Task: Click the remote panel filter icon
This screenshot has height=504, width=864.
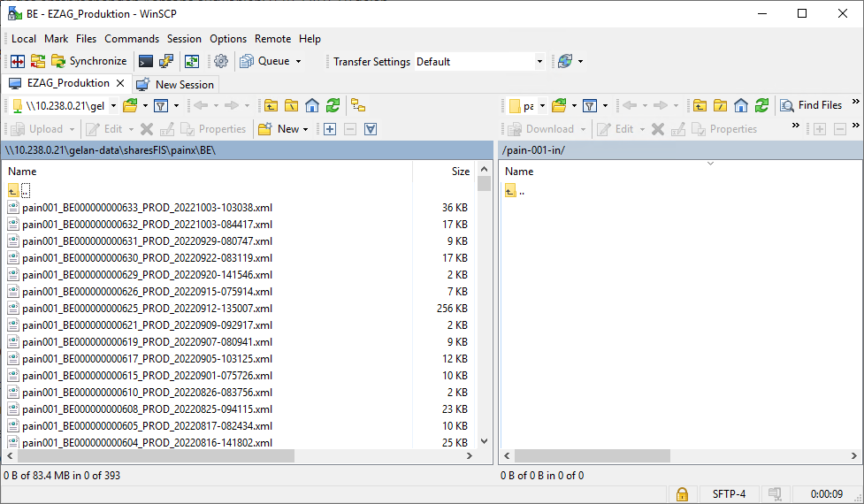Action: click(590, 106)
